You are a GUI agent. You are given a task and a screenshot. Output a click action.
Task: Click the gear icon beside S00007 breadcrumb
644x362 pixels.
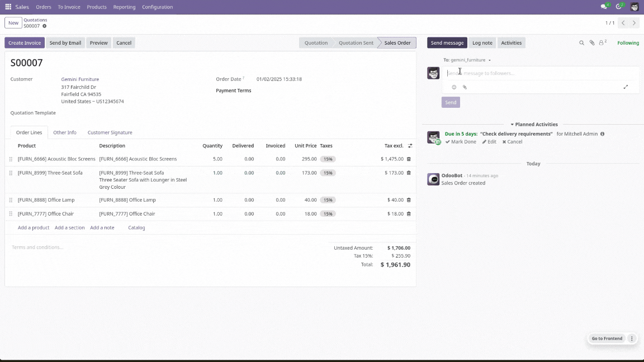tap(44, 26)
